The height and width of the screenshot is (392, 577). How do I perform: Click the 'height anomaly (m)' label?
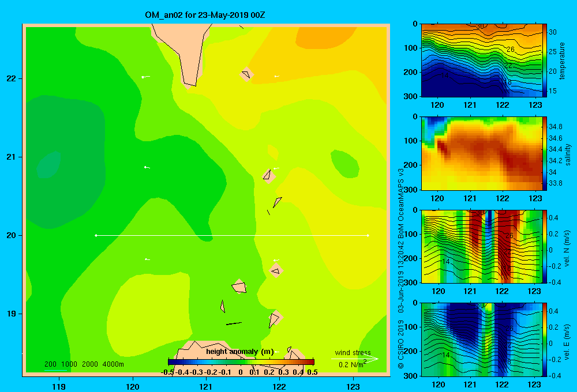click(240, 352)
